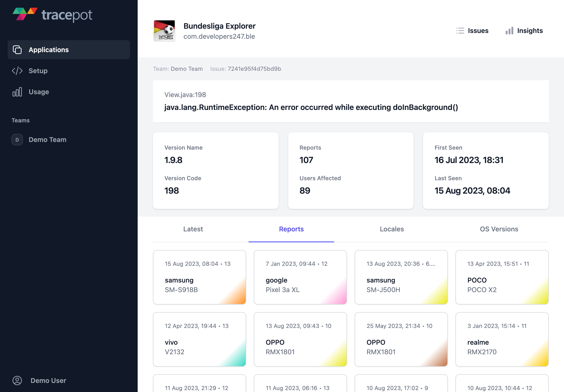Click the Demo Team link in the header
This screenshot has height=392, width=564.
point(186,69)
